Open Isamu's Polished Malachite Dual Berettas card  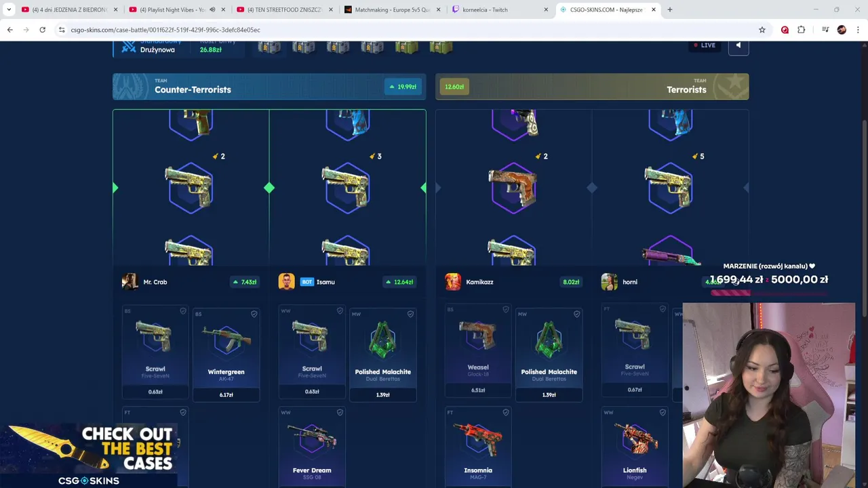click(x=382, y=354)
